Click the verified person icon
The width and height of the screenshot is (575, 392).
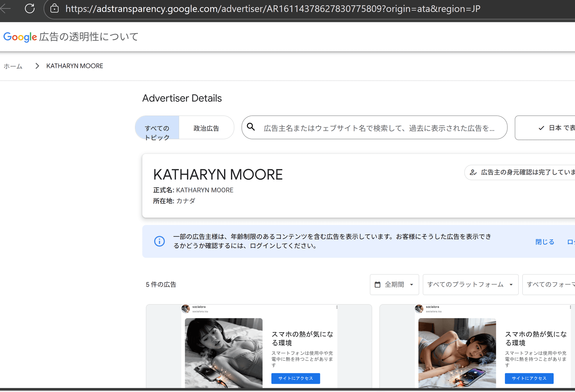473,172
